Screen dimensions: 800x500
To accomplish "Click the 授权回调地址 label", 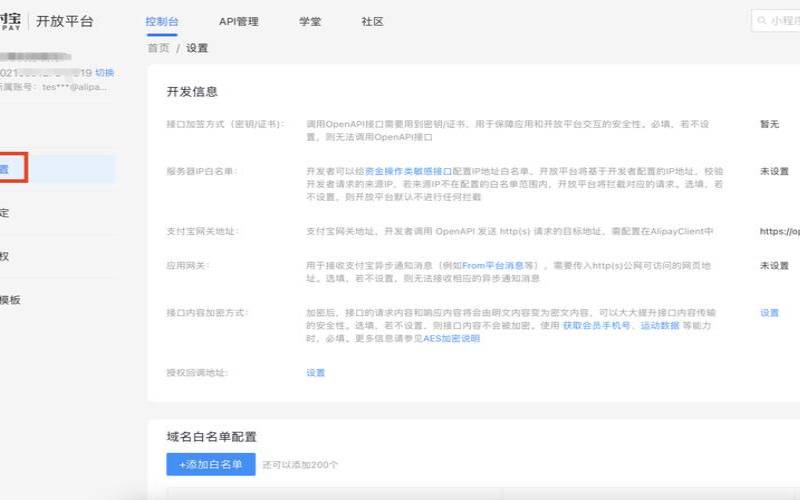I will tap(197, 372).
